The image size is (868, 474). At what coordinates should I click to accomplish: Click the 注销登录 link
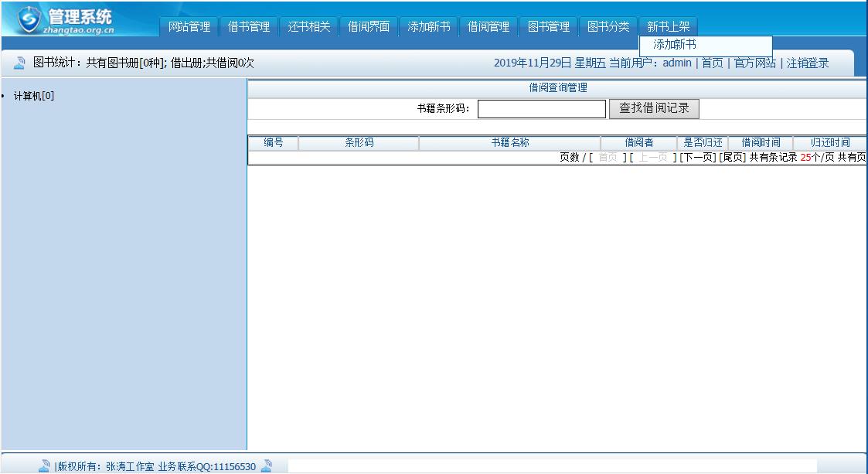(x=808, y=63)
